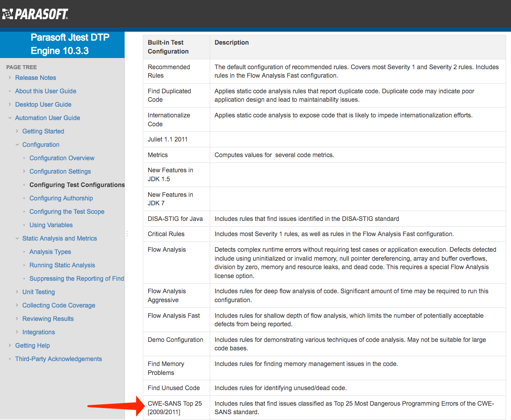
Task: Select the Recommended Rules cell
Action: click(x=176, y=71)
